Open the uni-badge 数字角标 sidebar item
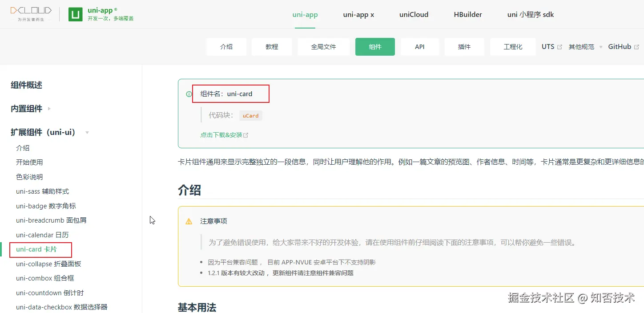 (x=46, y=206)
